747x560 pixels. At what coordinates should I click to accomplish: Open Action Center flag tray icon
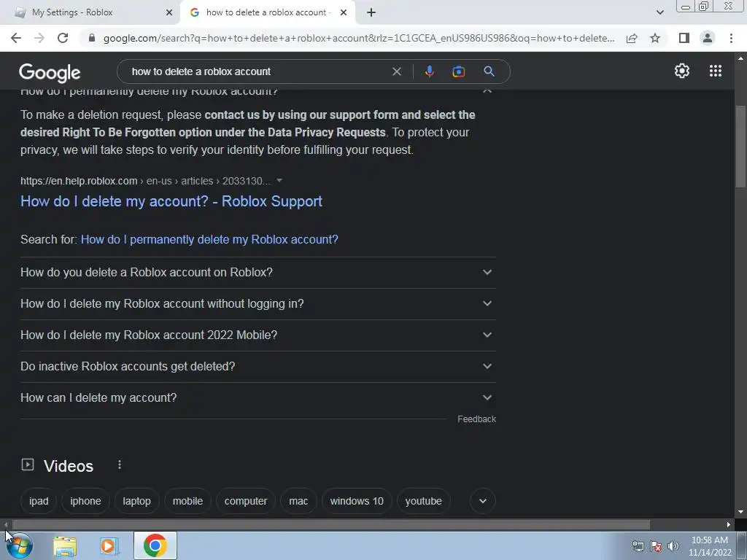[x=656, y=546]
